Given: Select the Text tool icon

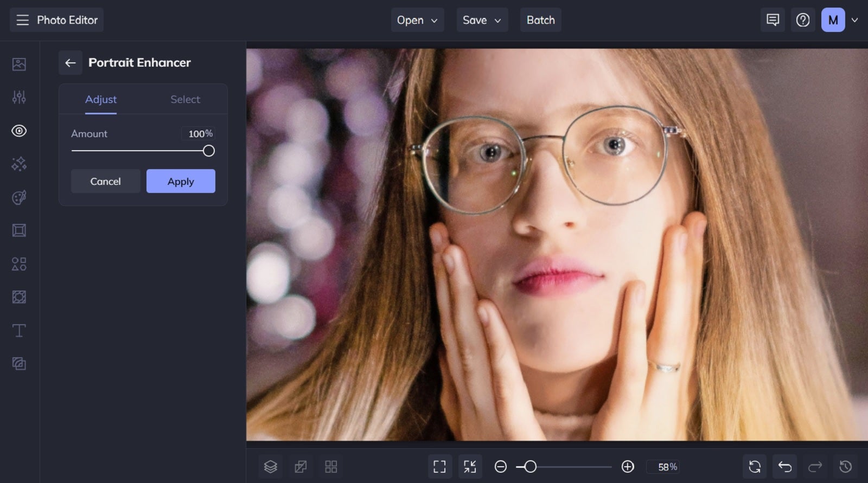Looking at the screenshot, I should click(19, 331).
